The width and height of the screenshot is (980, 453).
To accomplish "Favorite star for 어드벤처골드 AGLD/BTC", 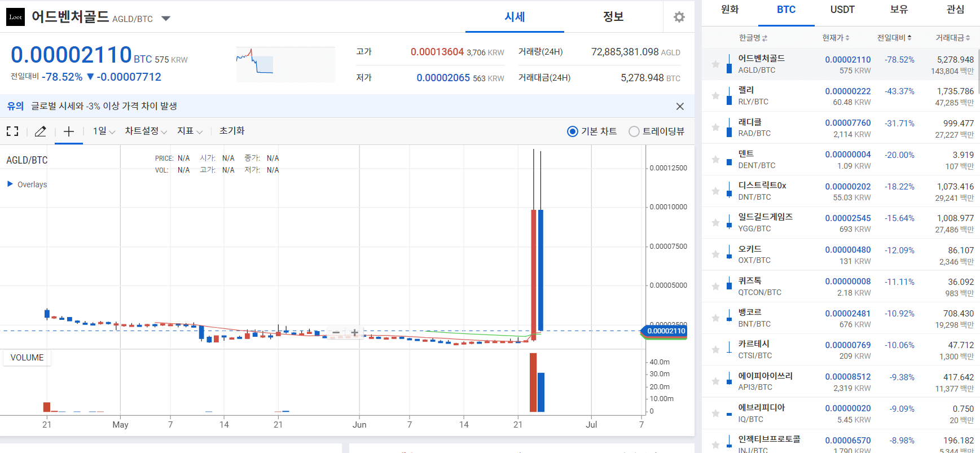I will click(715, 64).
